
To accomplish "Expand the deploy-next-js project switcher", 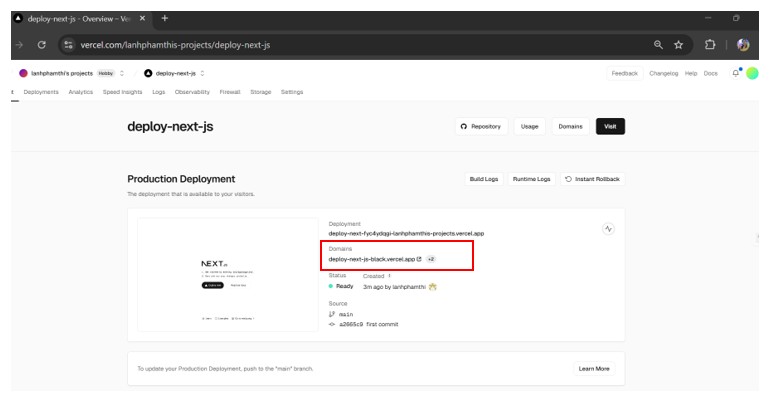I will pyautogui.click(x=202, y=73).
